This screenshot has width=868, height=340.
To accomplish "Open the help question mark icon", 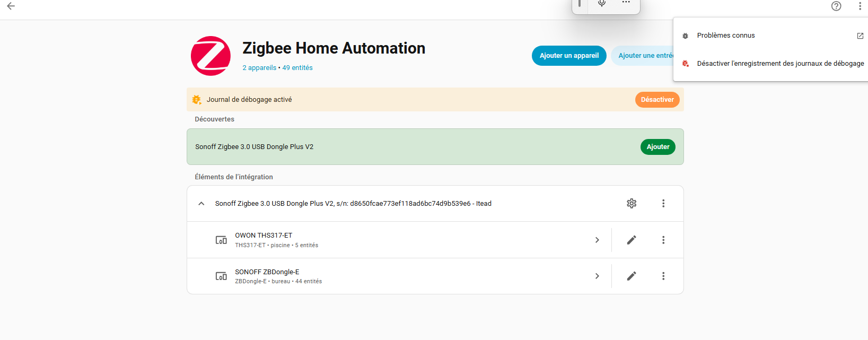I will (836, 6).
